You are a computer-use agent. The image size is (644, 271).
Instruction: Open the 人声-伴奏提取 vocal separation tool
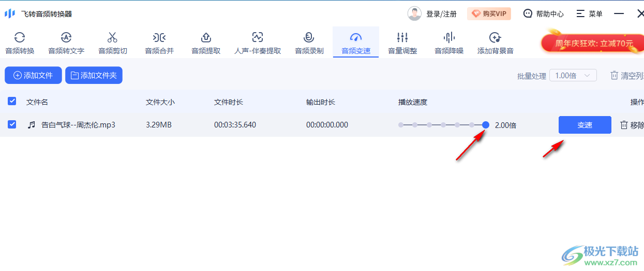tap(258, 43)
